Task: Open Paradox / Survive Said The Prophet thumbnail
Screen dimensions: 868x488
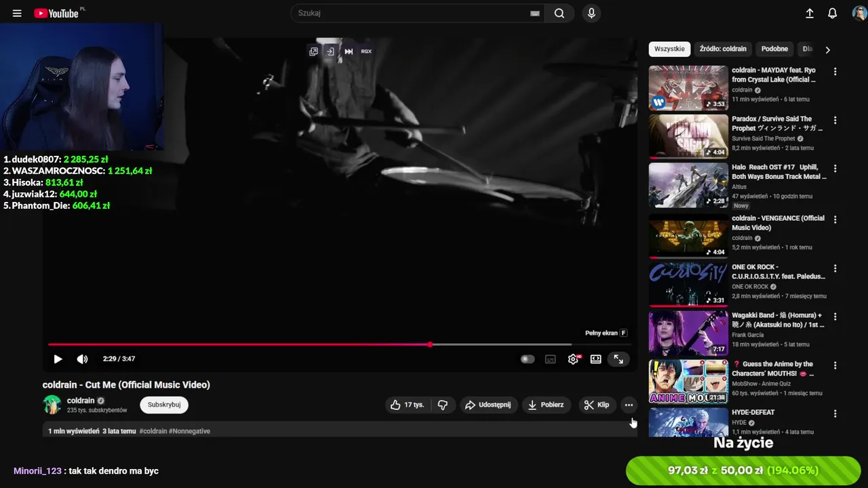Action: pos(688,136)
